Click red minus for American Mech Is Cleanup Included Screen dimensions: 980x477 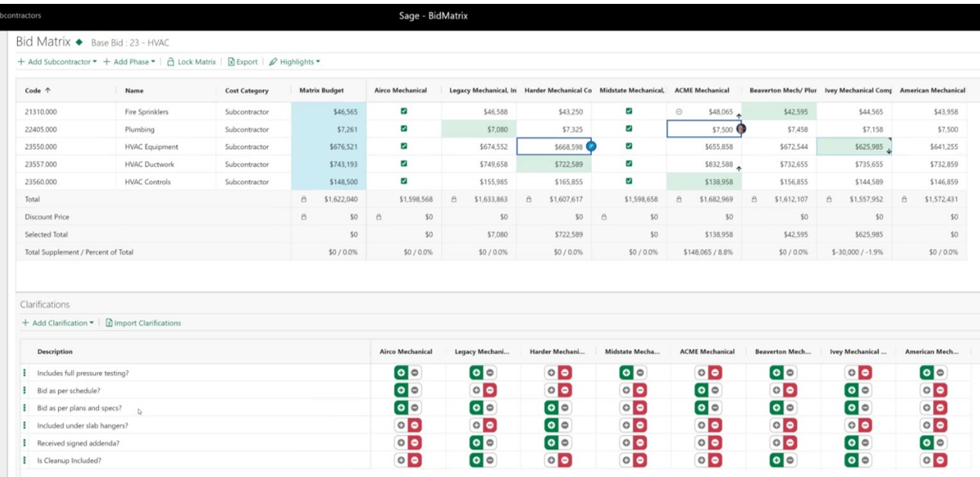click(940, 461)
